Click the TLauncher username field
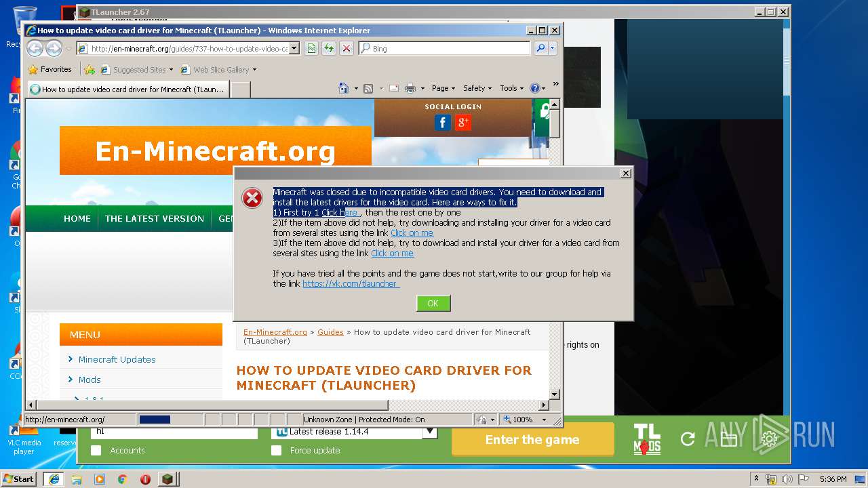The image size is (868, 488). pyautogui.click(x=174, y=432)
